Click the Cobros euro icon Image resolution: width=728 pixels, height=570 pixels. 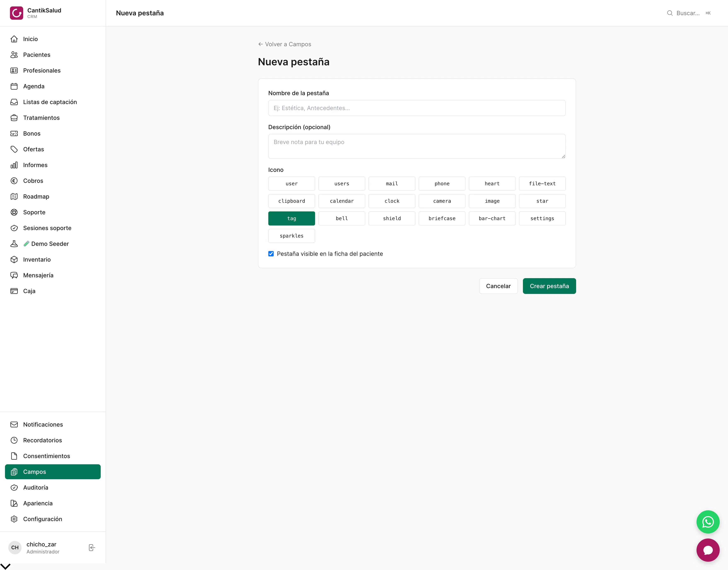14,181
